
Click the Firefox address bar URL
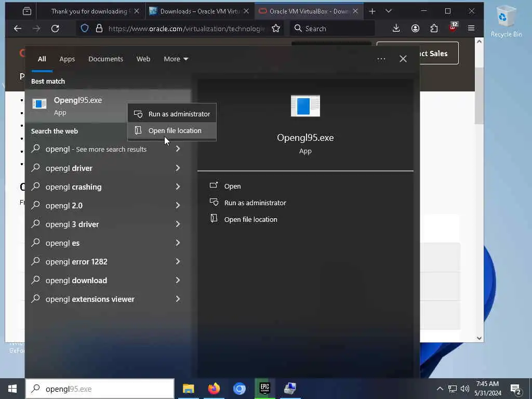(x=187, y=29)
